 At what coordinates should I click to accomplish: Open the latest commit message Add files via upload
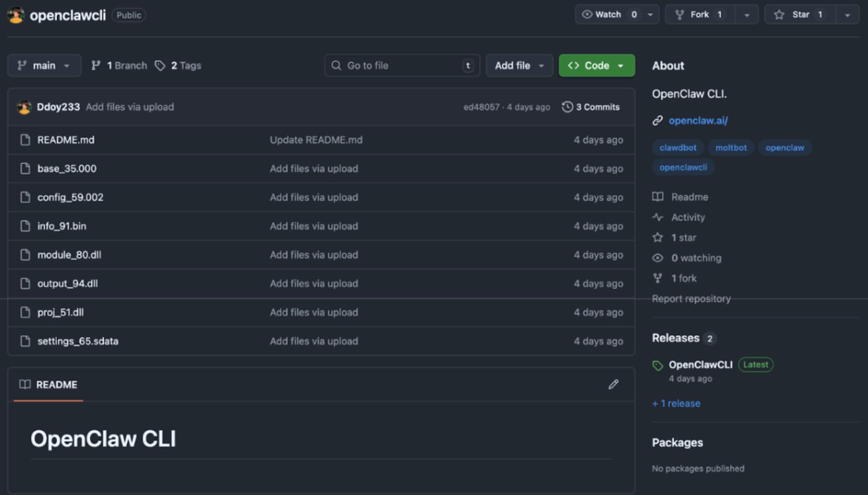(130, 107)
